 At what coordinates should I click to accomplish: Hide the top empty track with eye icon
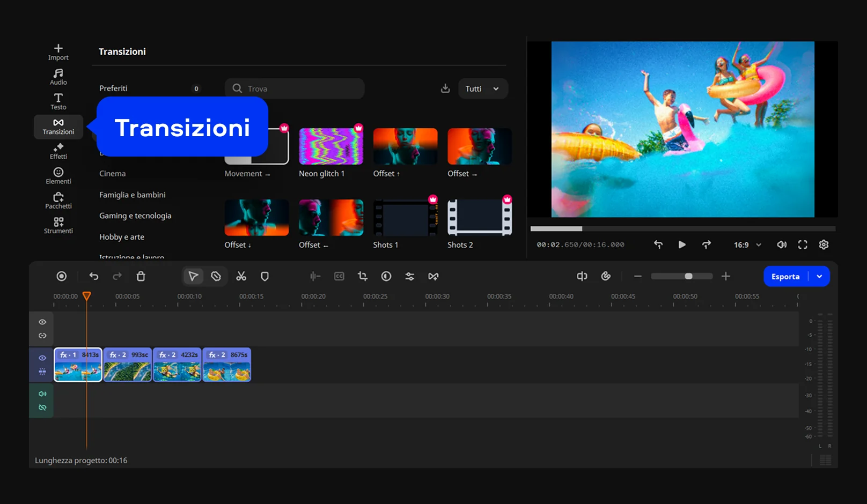[42, 322]
